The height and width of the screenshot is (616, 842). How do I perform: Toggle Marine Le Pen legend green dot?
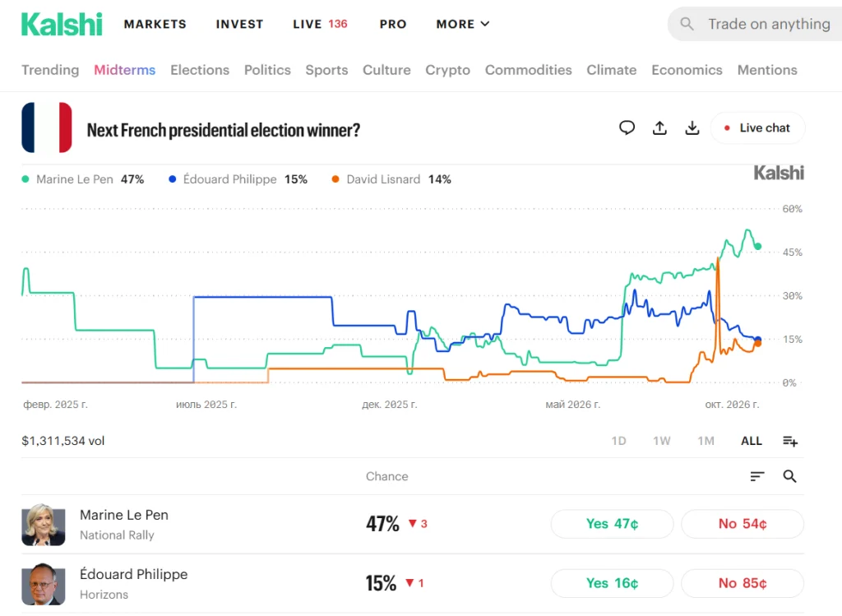[25, 179]
